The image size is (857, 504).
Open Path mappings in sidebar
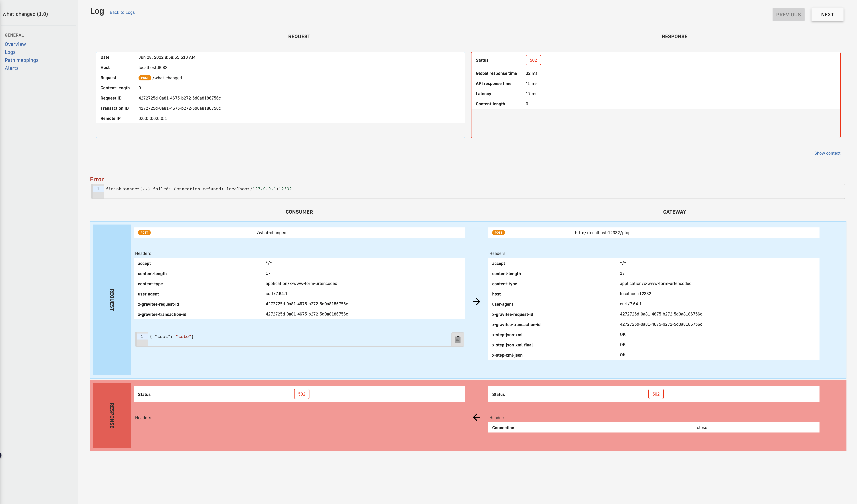click(x=21, y=60)
